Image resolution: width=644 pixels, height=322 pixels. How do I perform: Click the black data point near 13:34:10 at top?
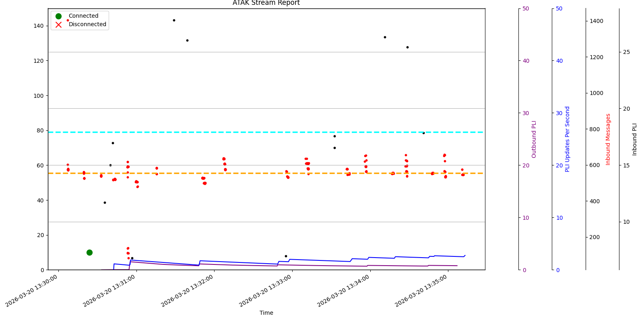point(385,37)
